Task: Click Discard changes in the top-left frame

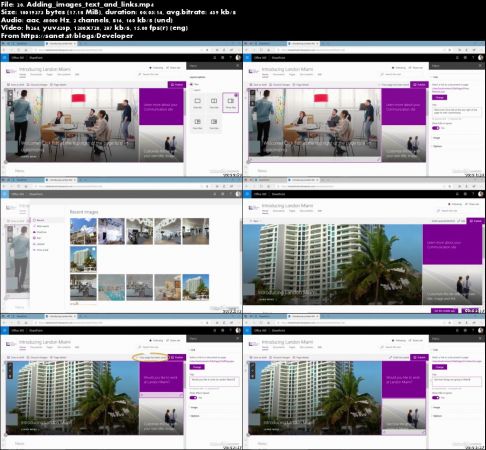Action: click(x=37, y=85)
